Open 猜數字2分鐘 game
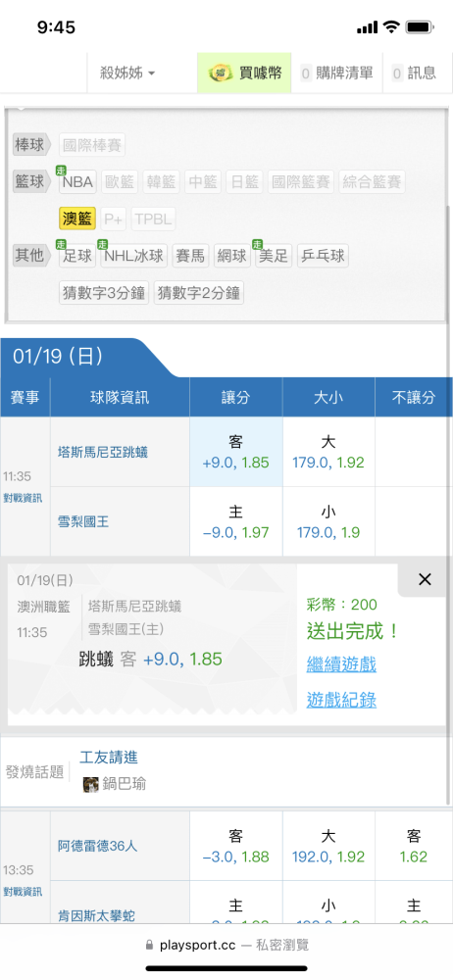The width and height of the screenshot is (453, 980). pyautogui.click(x=199, y=292)
